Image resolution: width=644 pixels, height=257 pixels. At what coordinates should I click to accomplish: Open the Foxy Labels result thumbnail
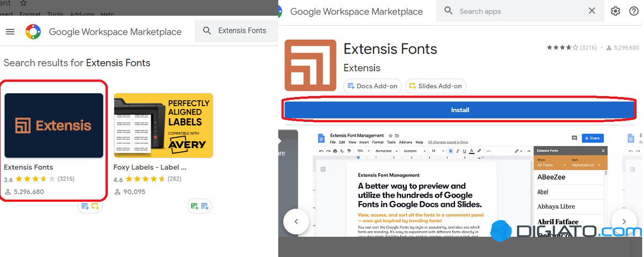163,126
